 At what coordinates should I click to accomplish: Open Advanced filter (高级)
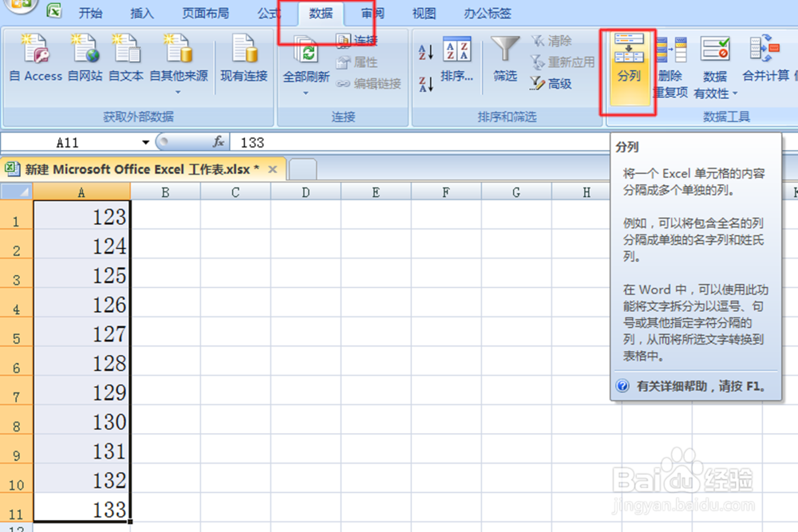(x=551, y=84)
